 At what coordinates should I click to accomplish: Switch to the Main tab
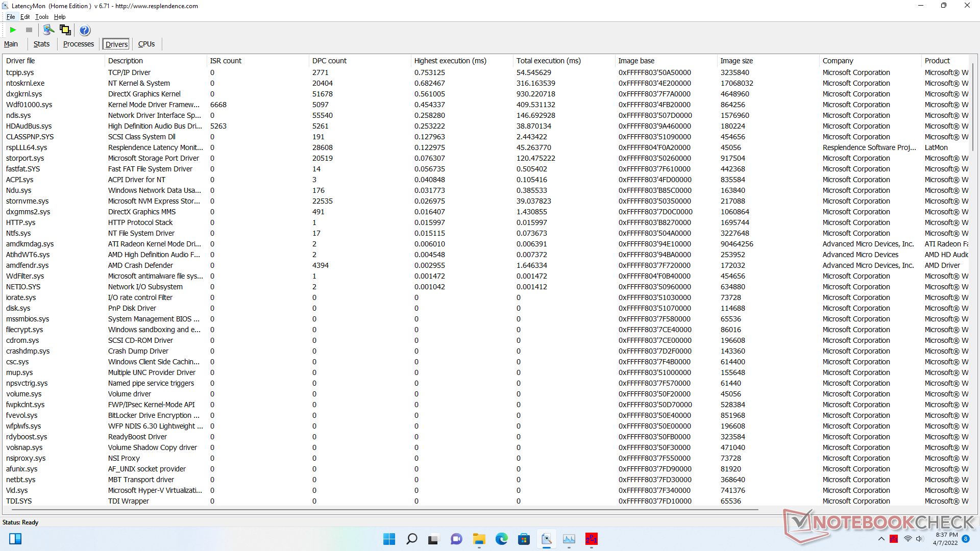11,44
